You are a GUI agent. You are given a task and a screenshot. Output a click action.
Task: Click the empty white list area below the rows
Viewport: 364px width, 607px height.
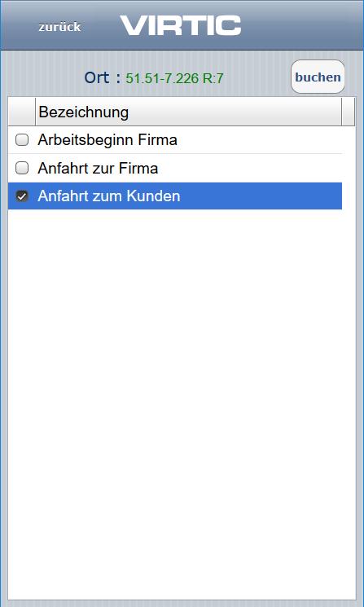[x=182, y=402]
